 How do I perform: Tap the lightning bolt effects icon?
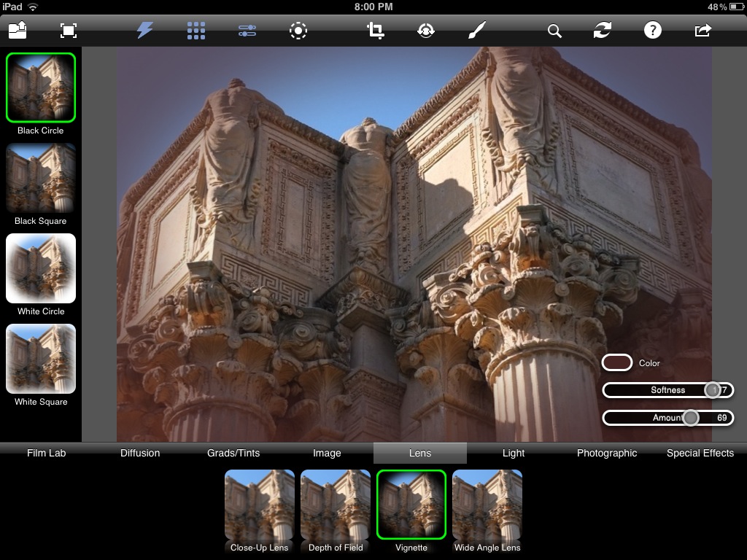[x=145, y=30]
